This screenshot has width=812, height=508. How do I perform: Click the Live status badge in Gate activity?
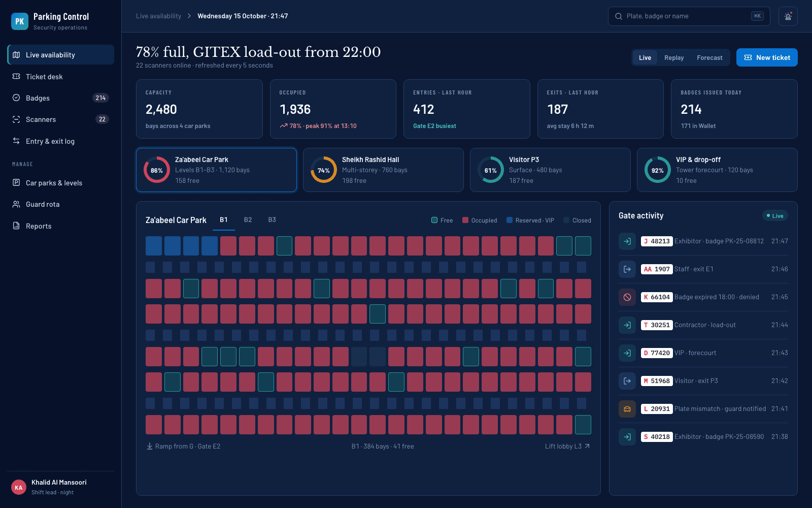775,216
